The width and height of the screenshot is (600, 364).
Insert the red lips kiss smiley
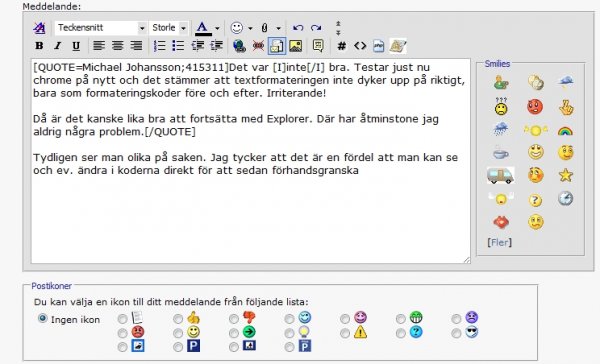pos(501,222)
